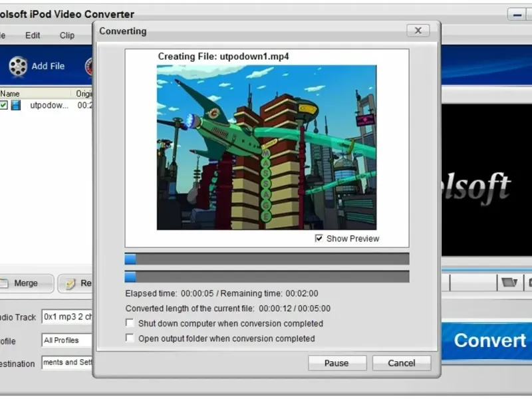Enable Open output folder when conversion completed
532x399 pixels.
coord(130,338)
